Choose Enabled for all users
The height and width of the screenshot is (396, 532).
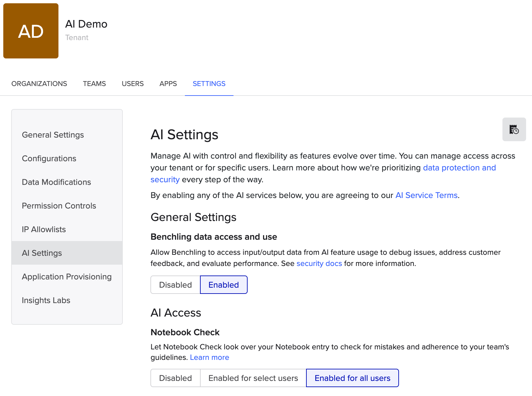[352, 378]
